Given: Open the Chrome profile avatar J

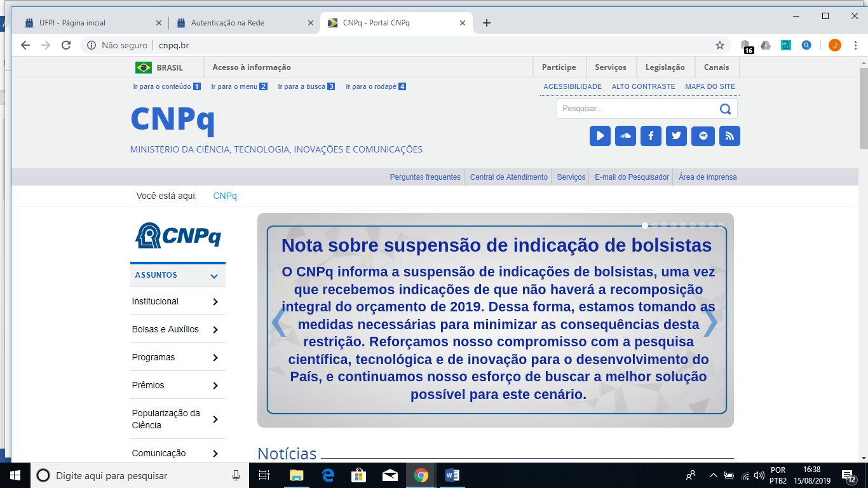Looking at the screenshot, I should tap(835, 45).
